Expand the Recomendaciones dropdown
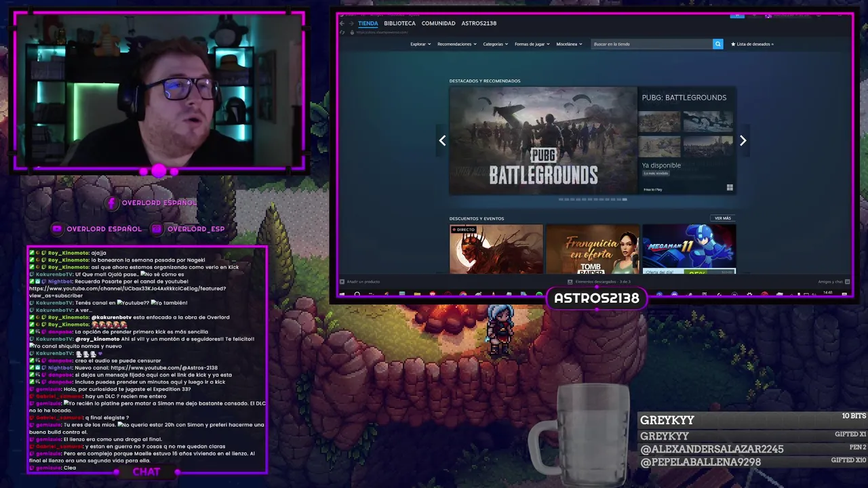Image resolution: width=868 pixels, height=488 pixels. [x=456, y=44]
